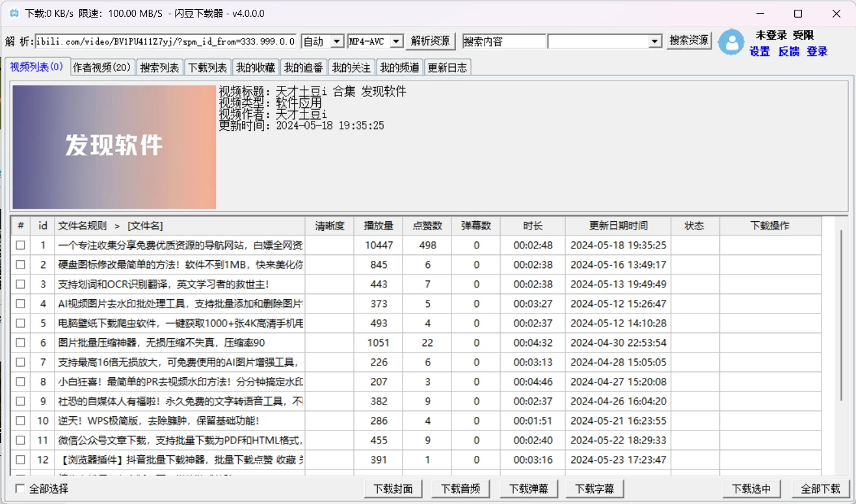This screenshot has height=504, width=856.
Task: Click the user avatar icon
Action: click(x=731, y=42)
